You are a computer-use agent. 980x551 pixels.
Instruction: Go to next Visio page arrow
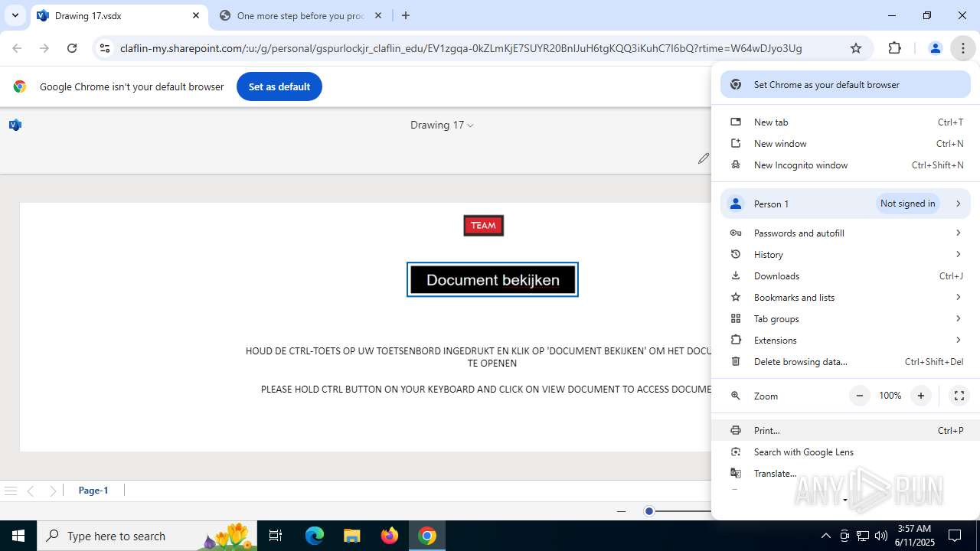[52, 491]
